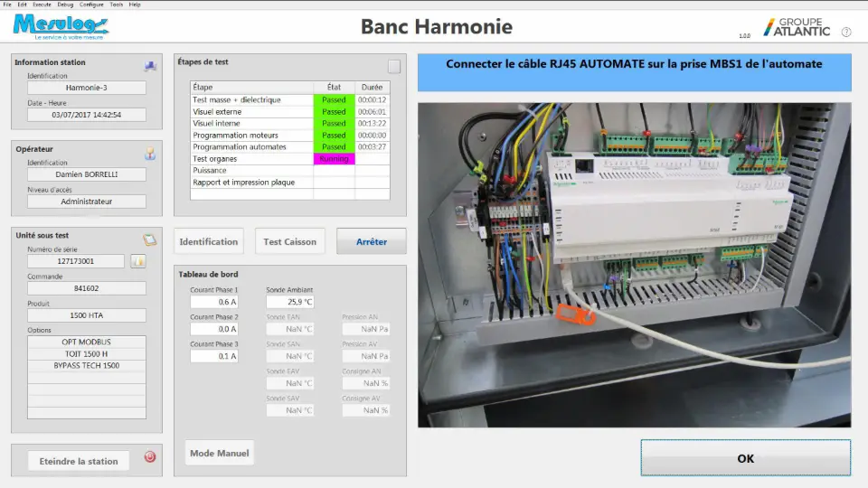
Task: Open the Execute menu
Action: click(42, 5)
